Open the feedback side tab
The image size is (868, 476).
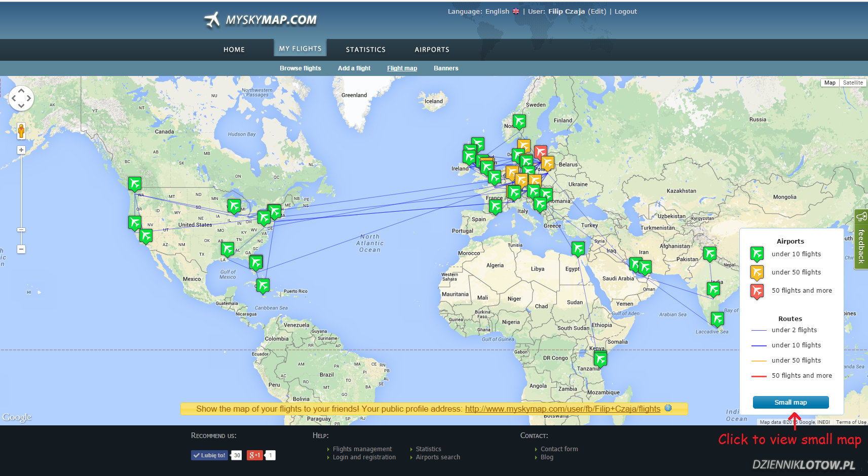point(861,240)
